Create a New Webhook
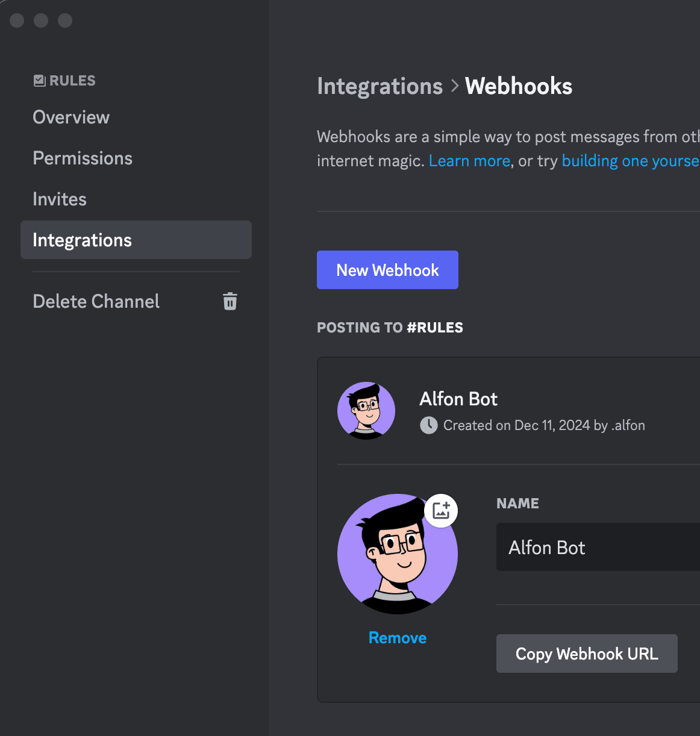This screenshot has width=700, height=736. [387, 270]
